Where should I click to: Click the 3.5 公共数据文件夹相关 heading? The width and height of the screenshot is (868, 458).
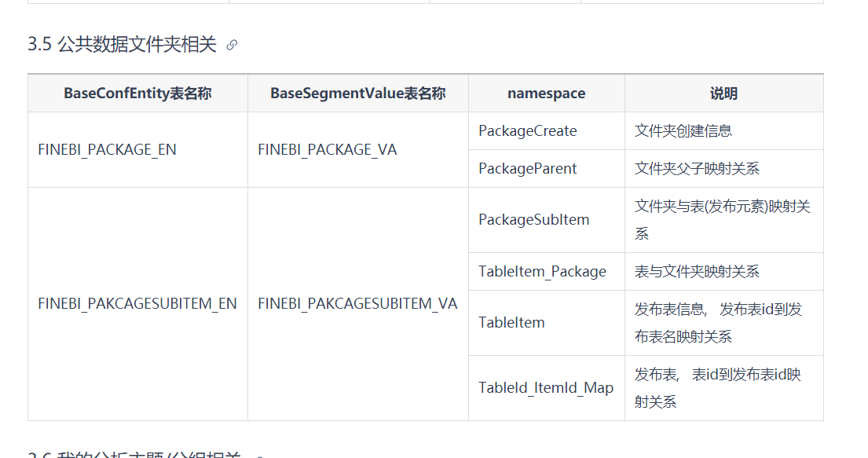[123, 44]
